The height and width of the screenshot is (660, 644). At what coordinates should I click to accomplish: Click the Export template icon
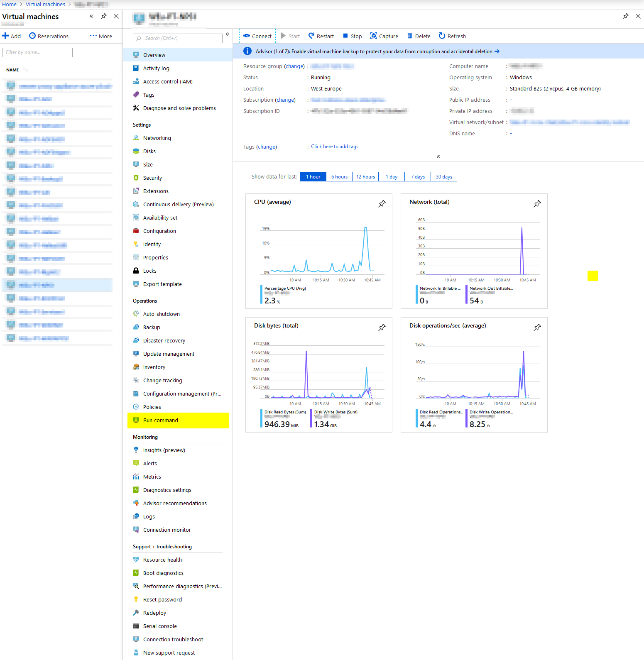pyautogui.click(x=136, y=284)
